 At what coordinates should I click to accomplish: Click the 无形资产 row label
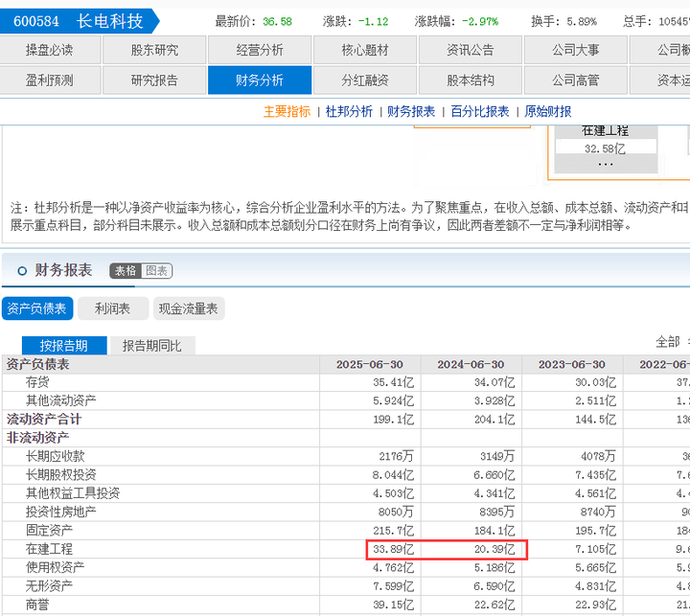[49, 586]
